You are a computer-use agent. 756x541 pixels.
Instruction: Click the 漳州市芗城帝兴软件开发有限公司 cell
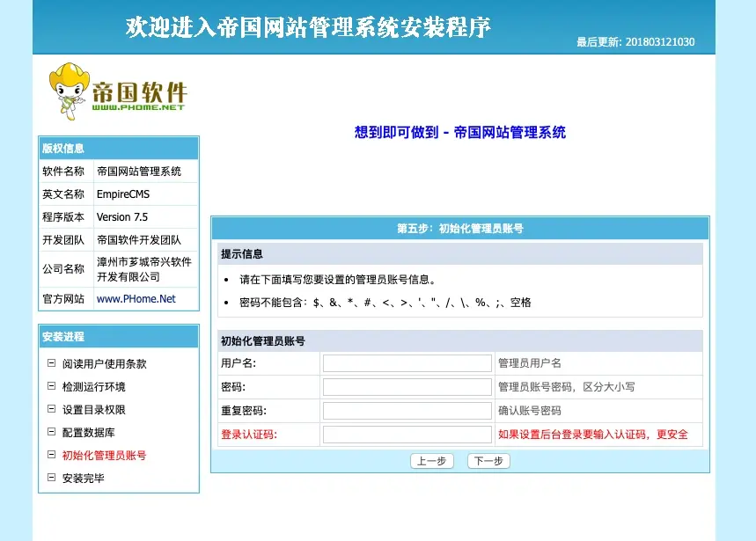[145, 269]
